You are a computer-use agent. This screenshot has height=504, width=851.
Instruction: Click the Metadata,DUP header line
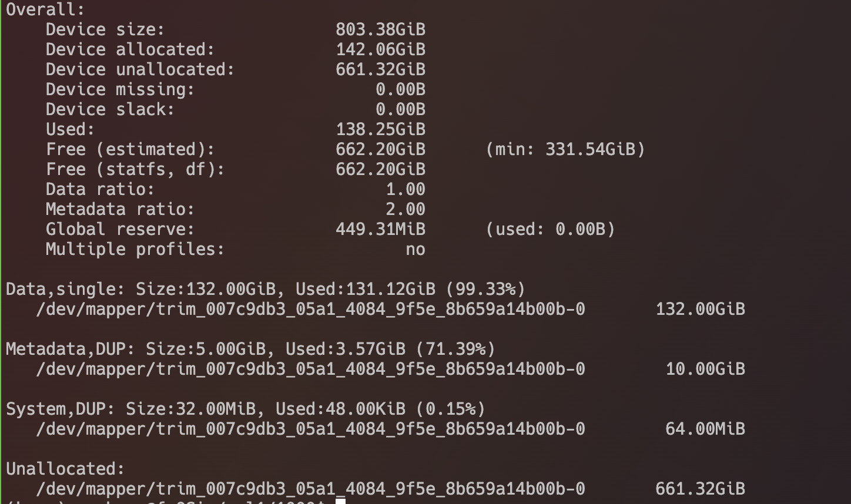tap(250, 349)
